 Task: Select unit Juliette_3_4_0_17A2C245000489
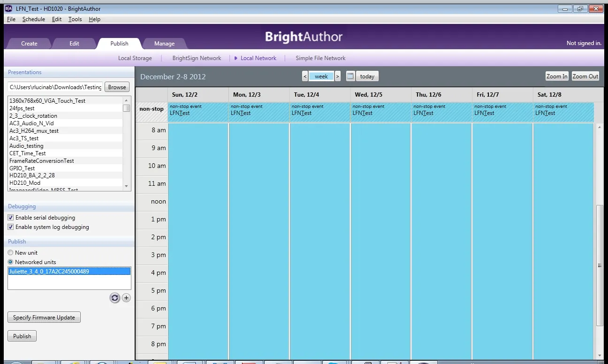69,271
